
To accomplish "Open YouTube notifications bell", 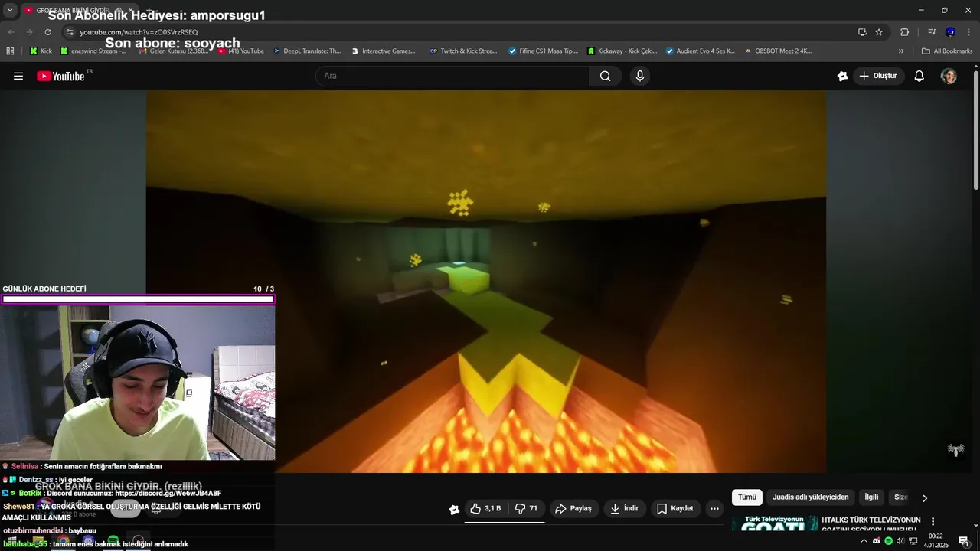I will tap(920, 76).
